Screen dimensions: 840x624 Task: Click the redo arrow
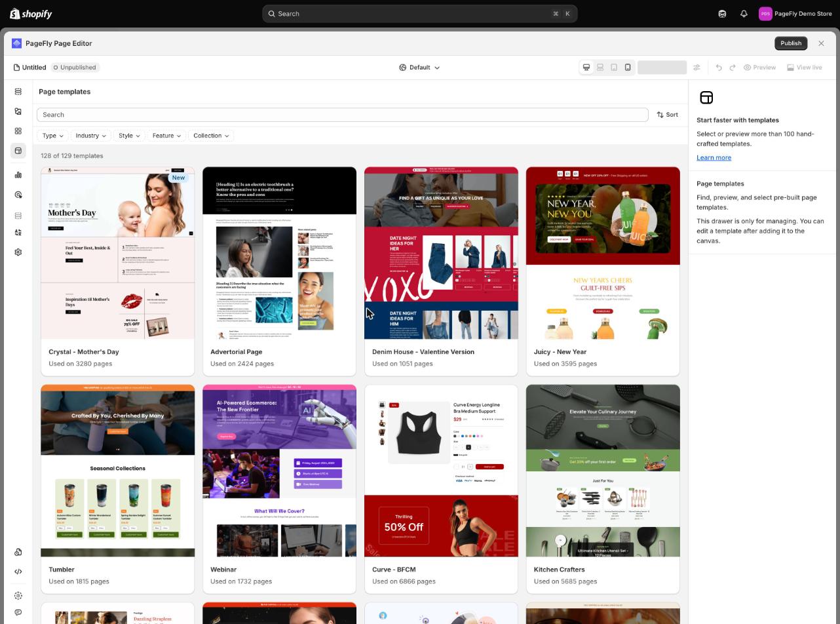(x=733, y=68)
